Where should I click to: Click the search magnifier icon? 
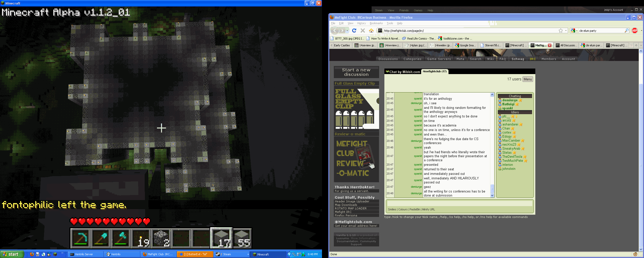pos(626,30)
